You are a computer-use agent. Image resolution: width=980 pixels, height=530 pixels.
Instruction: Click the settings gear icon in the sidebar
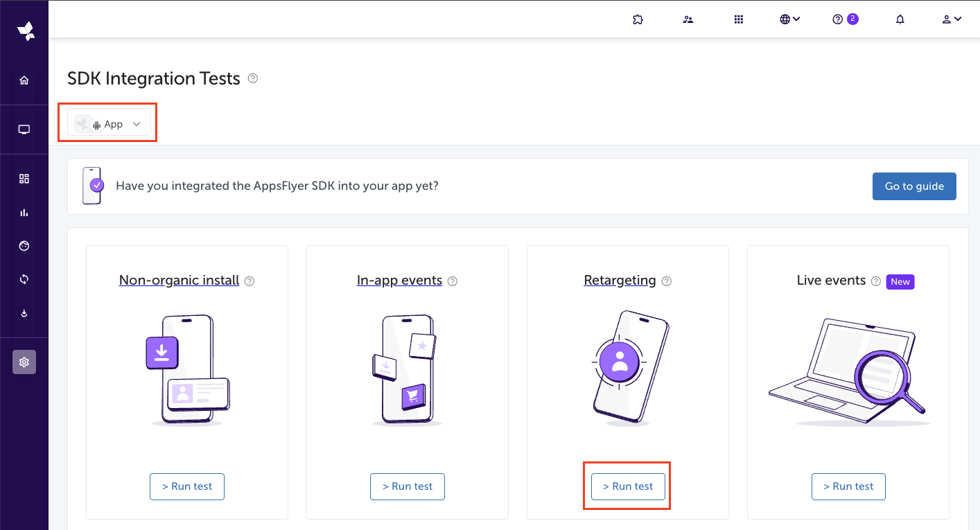[x=24, y=362]
